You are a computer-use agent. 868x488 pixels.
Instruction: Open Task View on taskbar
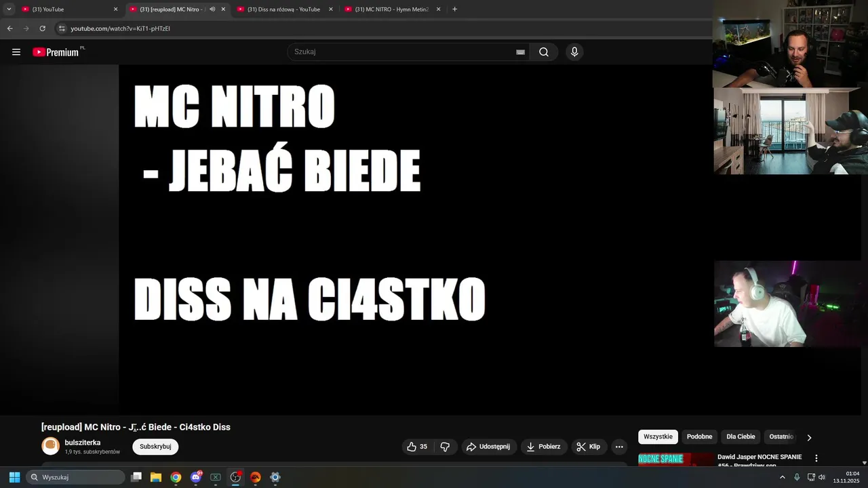click(136, 477)
